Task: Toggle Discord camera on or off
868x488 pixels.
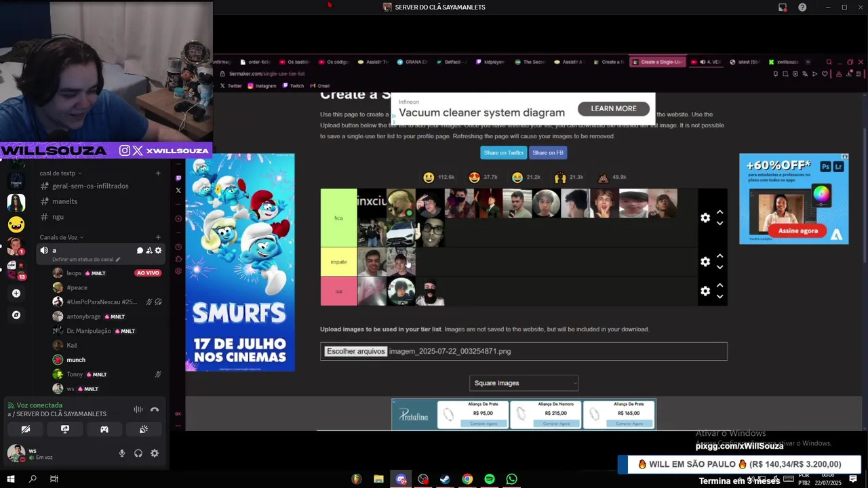Action: point(26,429)
